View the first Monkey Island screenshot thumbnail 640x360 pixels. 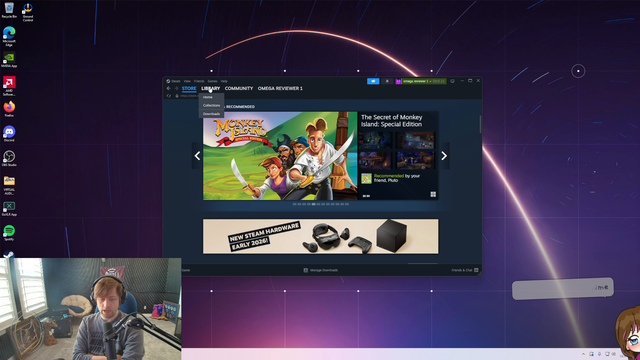pyautogui.click(x=375, y=140)
